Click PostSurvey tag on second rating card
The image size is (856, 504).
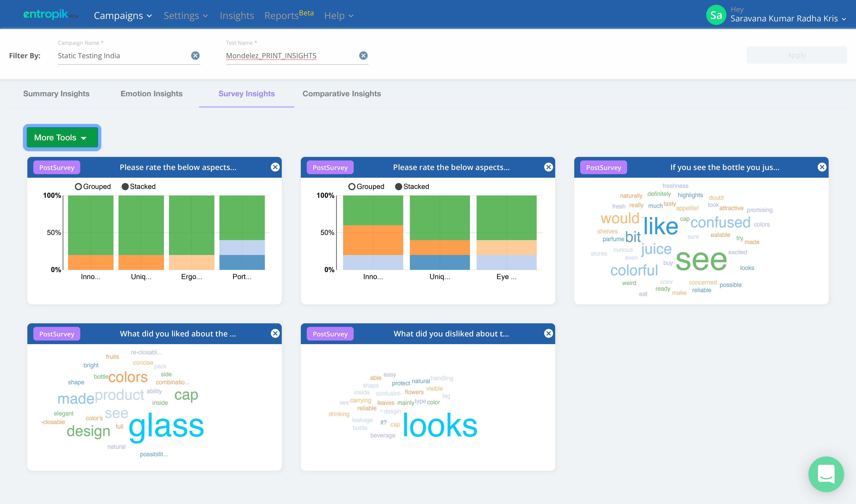click(x=330, y=167)
